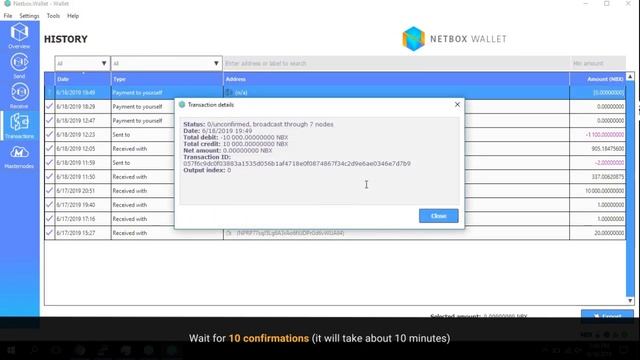Screen dimensions: 640x360
Task: Click the history table scroll up arrow
Action: pyautogui.click(x=630, y=76)
